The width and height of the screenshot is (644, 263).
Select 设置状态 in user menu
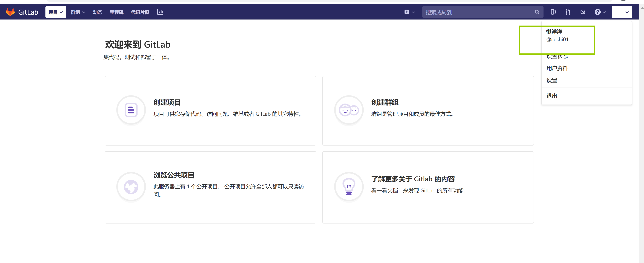pos(557,56)
